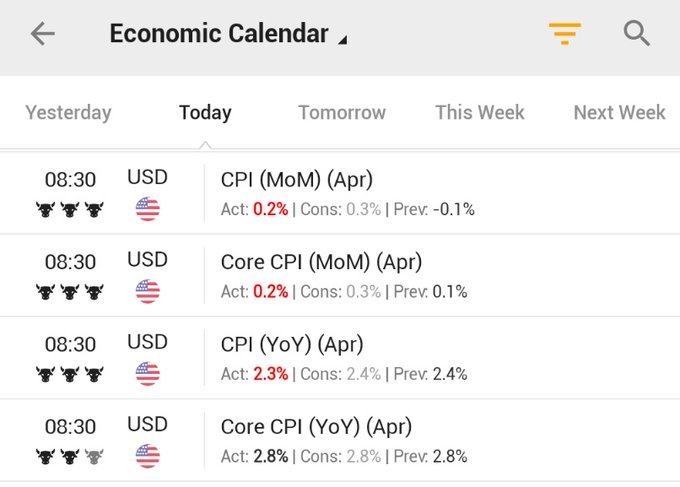
Task: Open the Core CPI (YoY) (Apr) event
Action: (316, 427)
